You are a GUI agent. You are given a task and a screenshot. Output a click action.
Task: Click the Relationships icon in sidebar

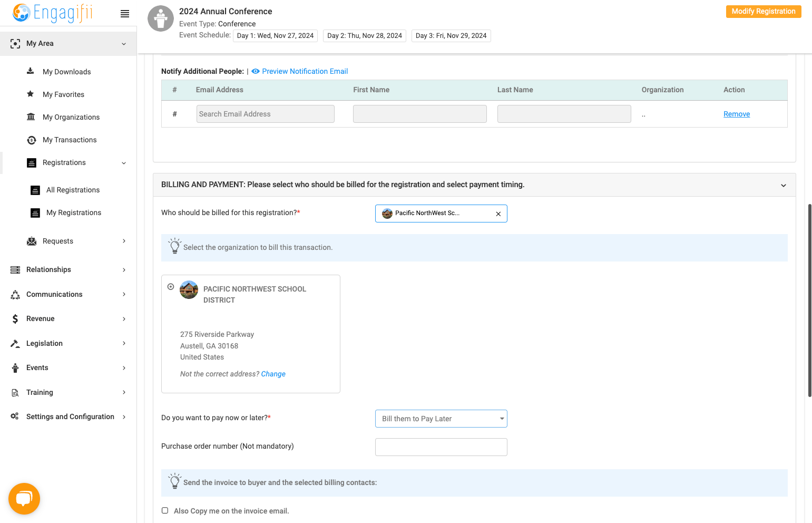click(15, 269)
